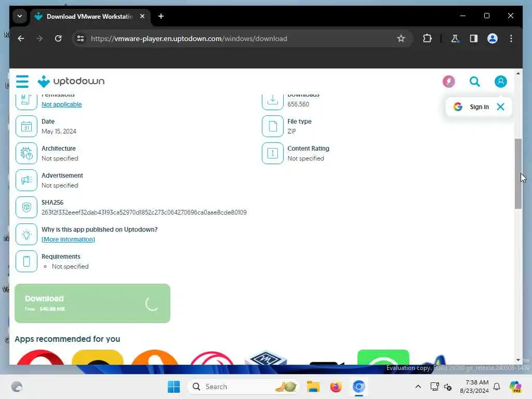The image size is (532, 399).
Task: Open the Windows Start menu
Action: tap(174, 387)
